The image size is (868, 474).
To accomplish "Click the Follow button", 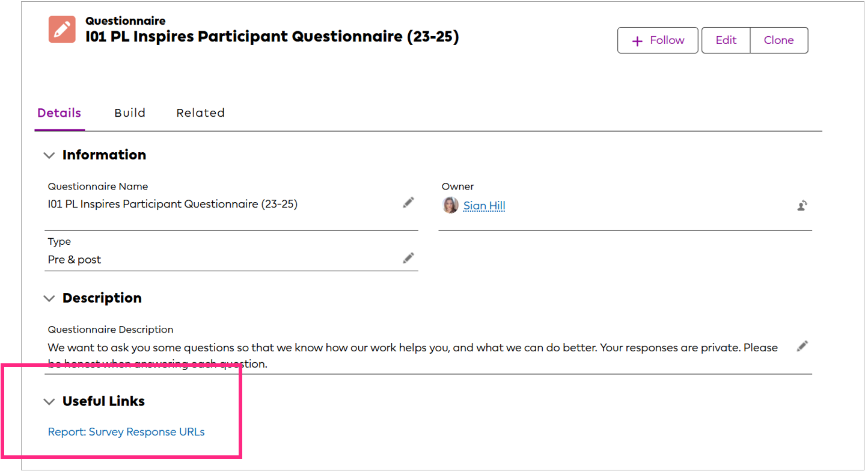I will pyautogui.click(x=658, y=40).
